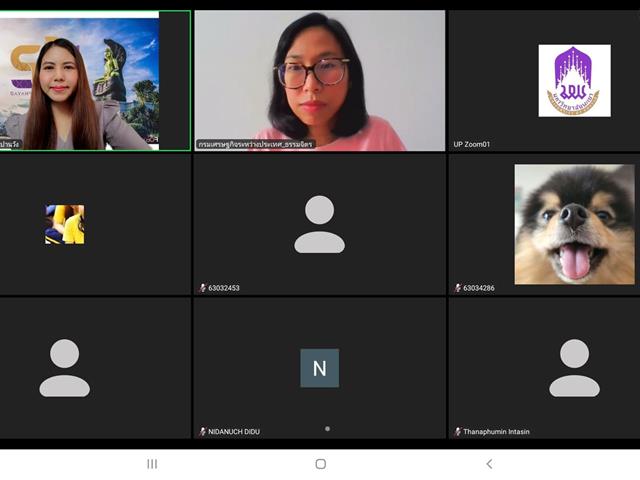Click the unnamed bottom-left default avatar
The image size is (640, 480).
[64, 368]
